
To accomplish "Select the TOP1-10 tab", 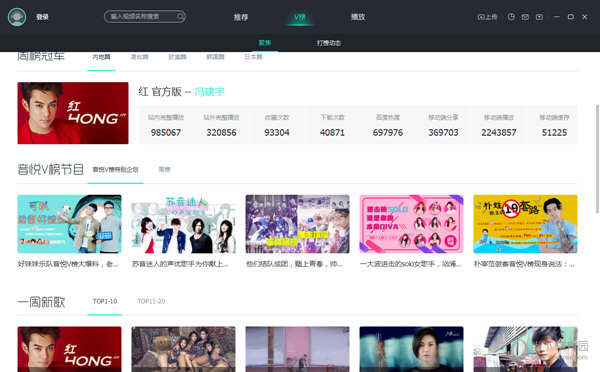I will [x=105, y=301].
